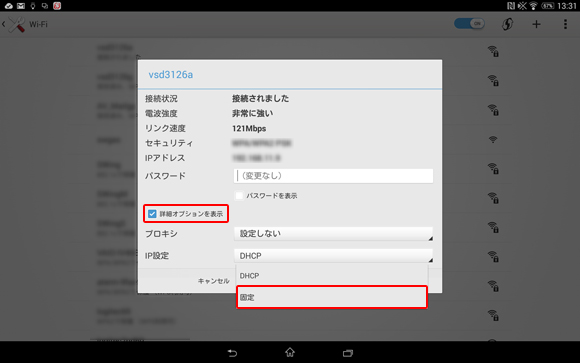Image resolution: width=580 pixels, height=363 pixels.
Task: Tap the USB notification icon in status bar
Action: [33, 6]
